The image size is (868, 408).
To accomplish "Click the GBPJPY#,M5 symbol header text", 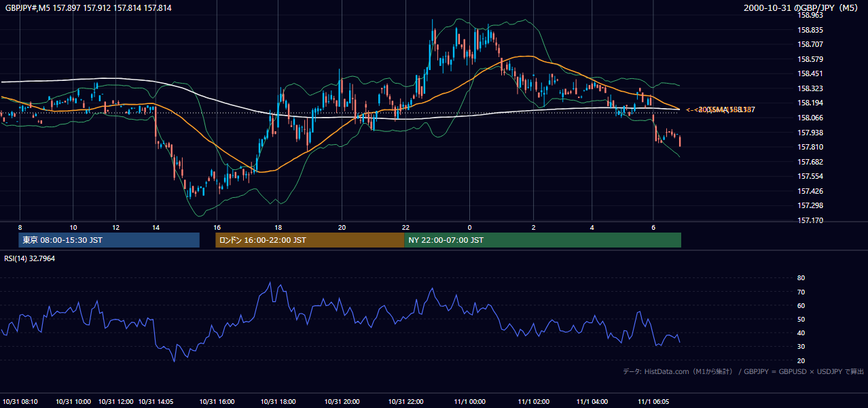I will point(89,8).
